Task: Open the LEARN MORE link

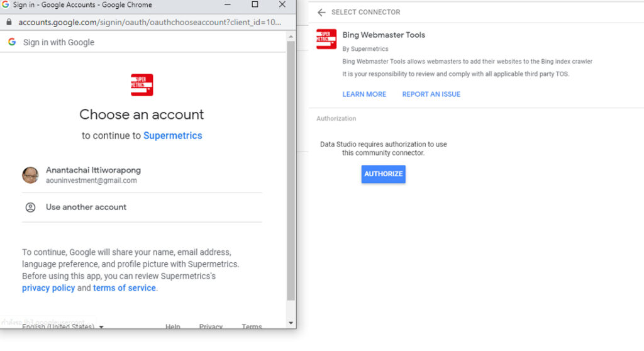Action: (364, 94)
